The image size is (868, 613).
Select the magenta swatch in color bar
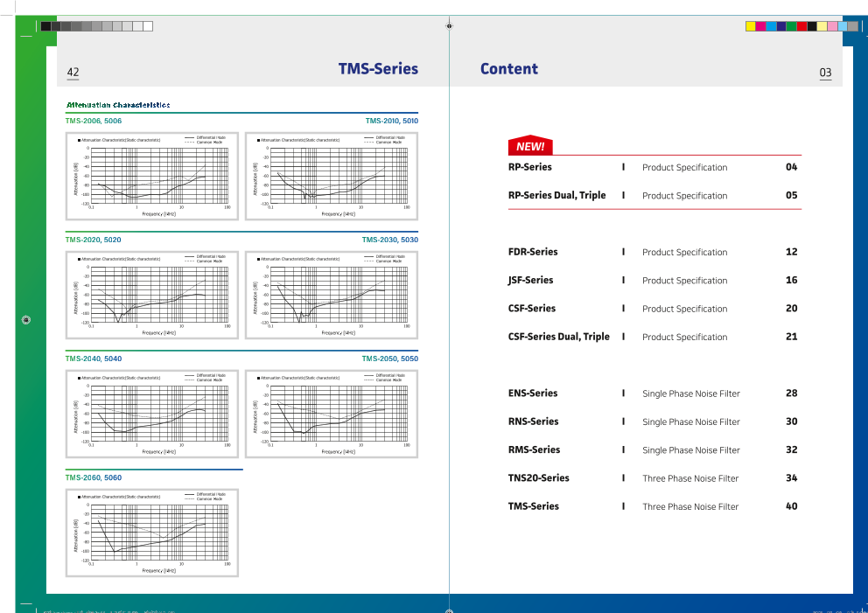pos(760,26)
